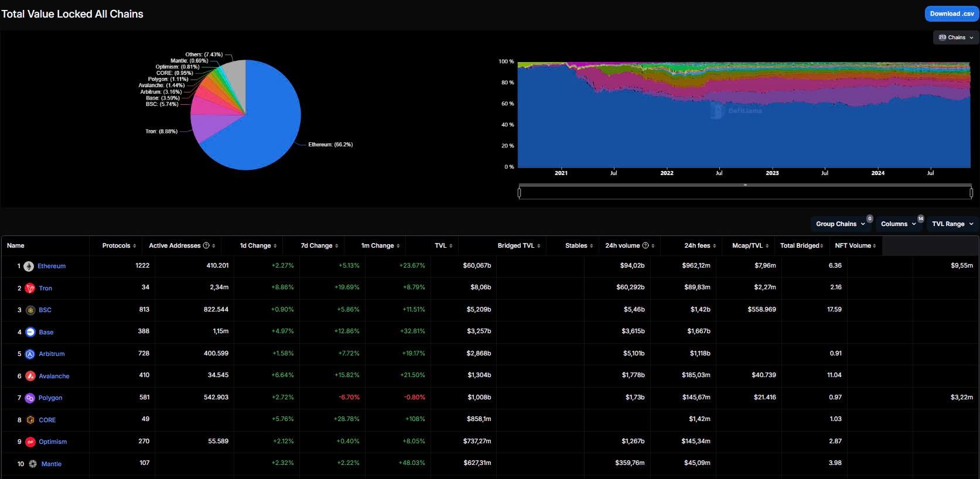Expand the Group Chains dropdown

840,224
